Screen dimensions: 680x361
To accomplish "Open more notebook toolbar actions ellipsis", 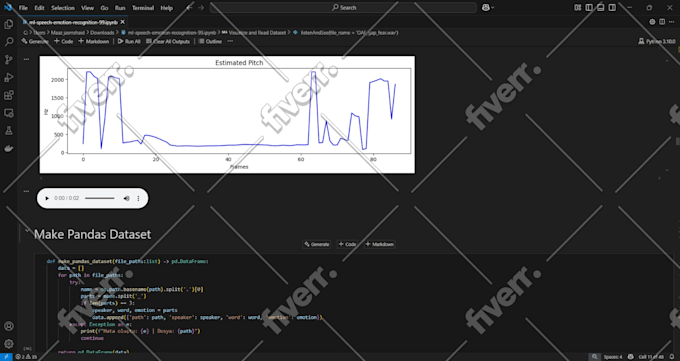I will [x=230, y=41].
